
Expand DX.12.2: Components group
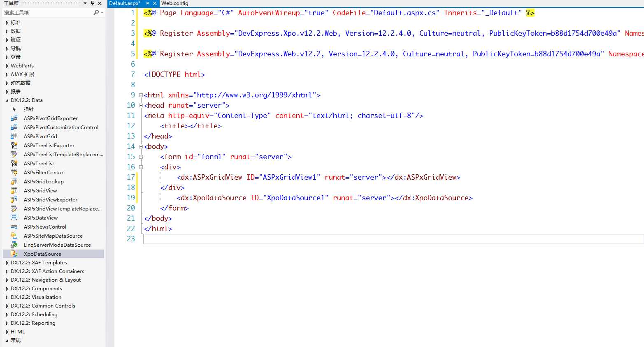(7, 289)
